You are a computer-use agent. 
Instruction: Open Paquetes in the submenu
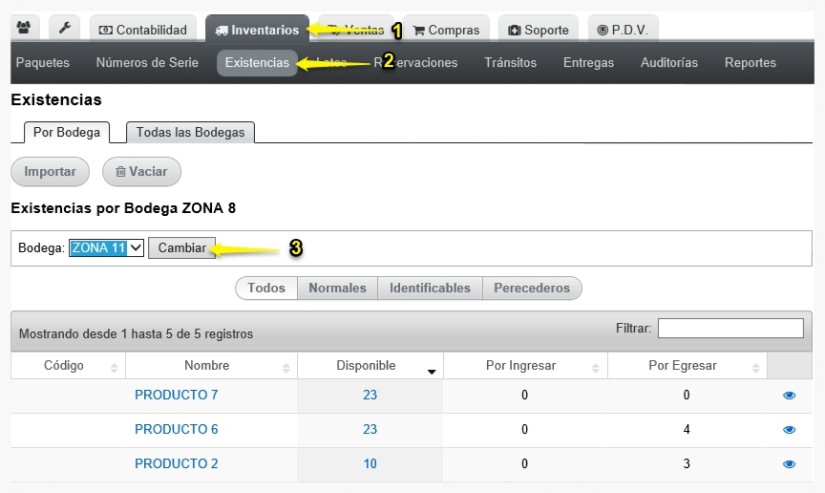coord(43,63)
